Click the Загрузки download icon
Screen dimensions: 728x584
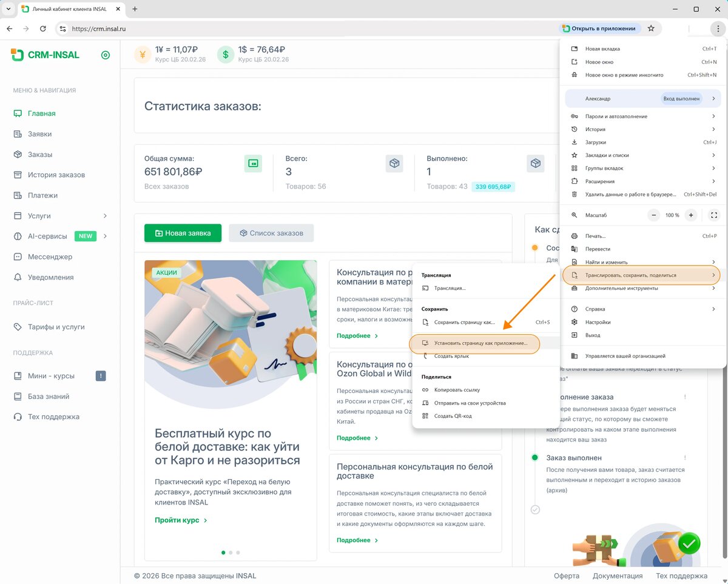point(575,143)
